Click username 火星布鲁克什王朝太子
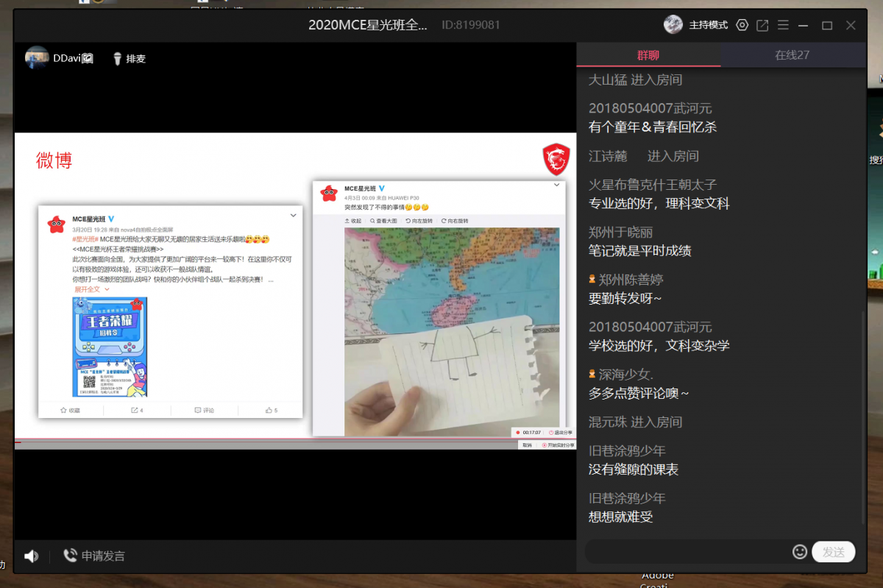The width and height of the screenshot is (883, 588). [x=653, y=185]
